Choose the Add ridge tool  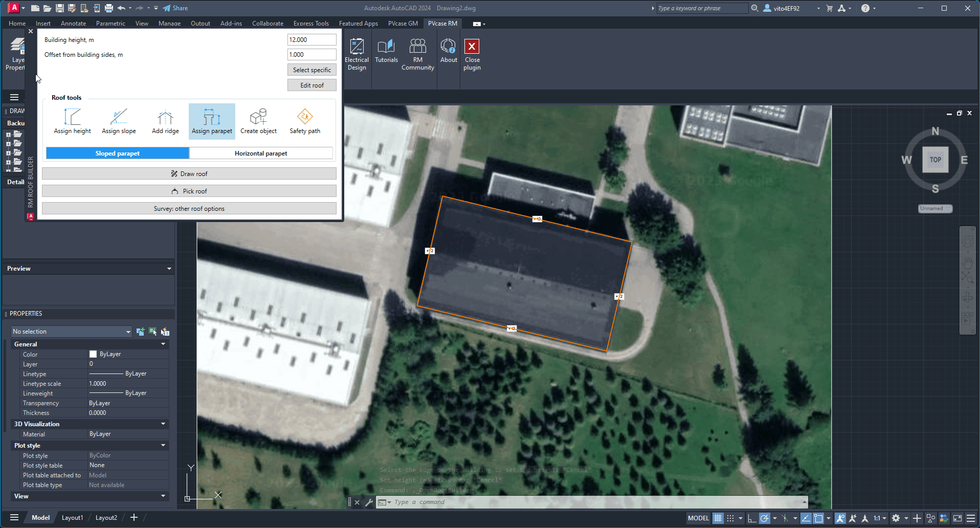tap(165, 121)
